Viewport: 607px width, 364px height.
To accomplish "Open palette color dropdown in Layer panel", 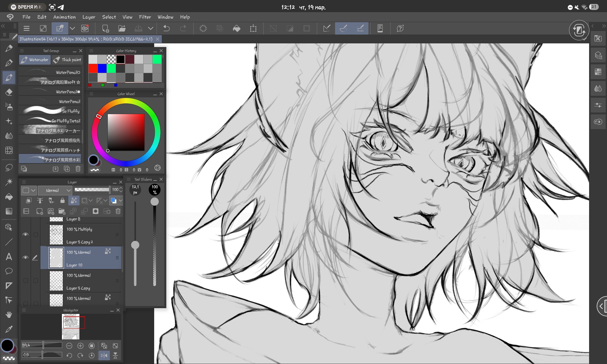I will (x=29, y=190).
